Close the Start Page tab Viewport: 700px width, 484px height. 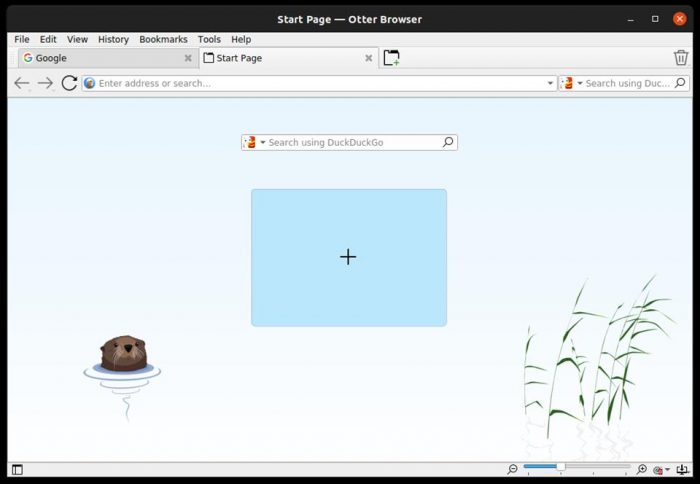(x=368, y=58)
